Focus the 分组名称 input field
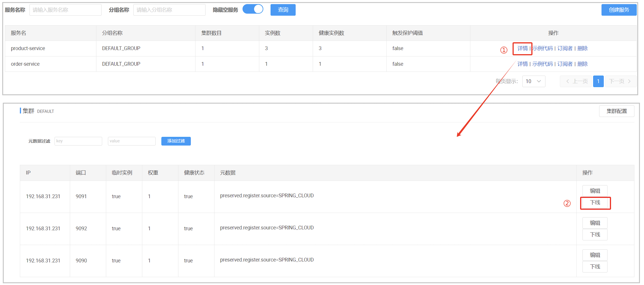Viewport: 644px width, 285px height. [x=169, y=10]
